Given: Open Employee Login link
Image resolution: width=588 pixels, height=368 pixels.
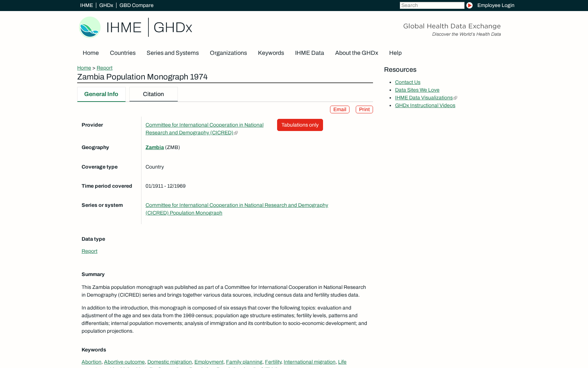Looking at the screenshot, I should point(496,5).
